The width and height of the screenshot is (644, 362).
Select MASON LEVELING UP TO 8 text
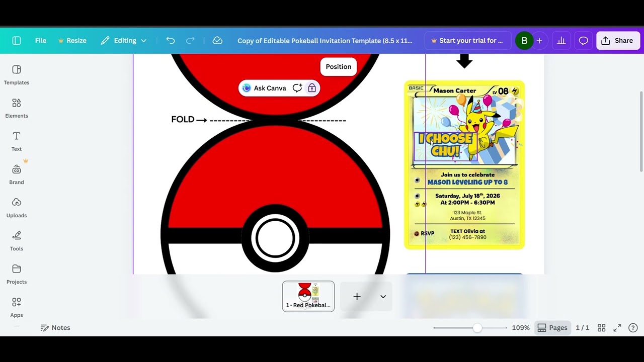(467, 183)
